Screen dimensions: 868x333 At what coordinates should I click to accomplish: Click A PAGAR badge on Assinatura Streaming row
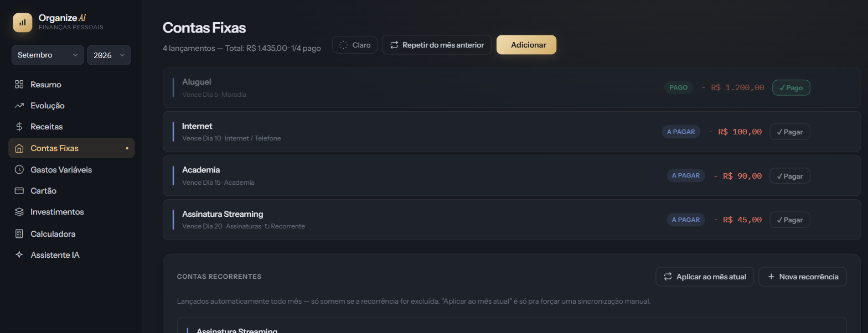click(686, 220)
